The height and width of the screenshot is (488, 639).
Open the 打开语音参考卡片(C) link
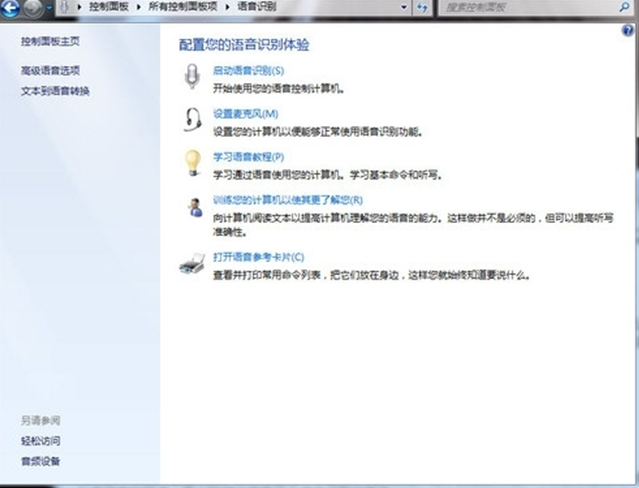click(x=258, y=257)
